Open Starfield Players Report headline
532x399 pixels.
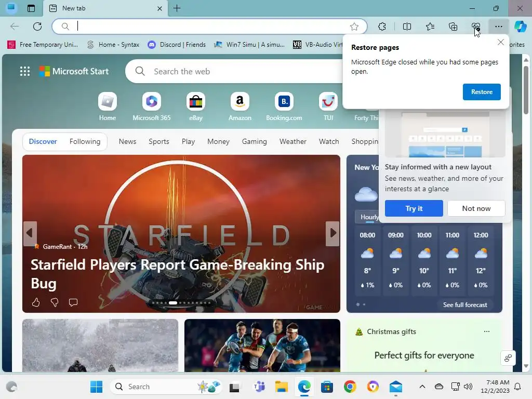[x=178, y=274]
